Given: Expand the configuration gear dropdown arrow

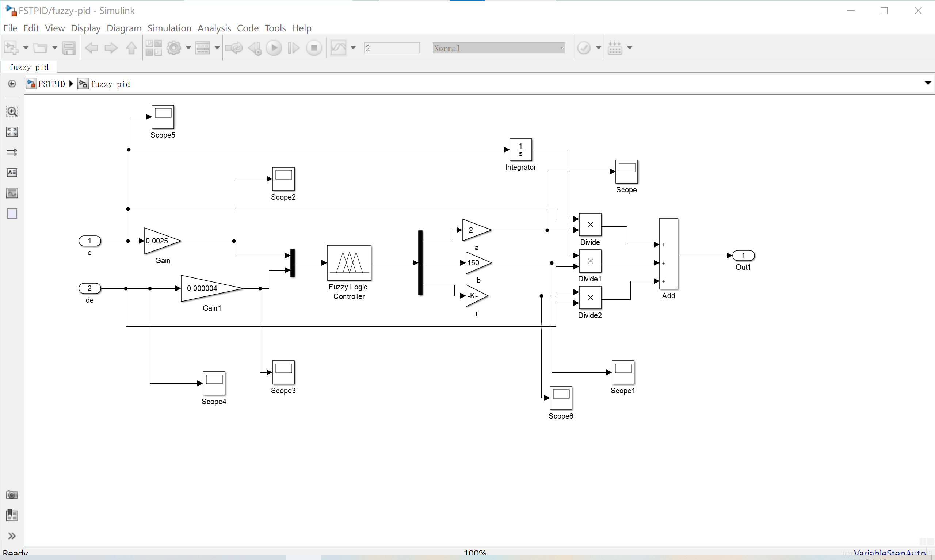Looking at the screenshot, I should coord(188,48).
